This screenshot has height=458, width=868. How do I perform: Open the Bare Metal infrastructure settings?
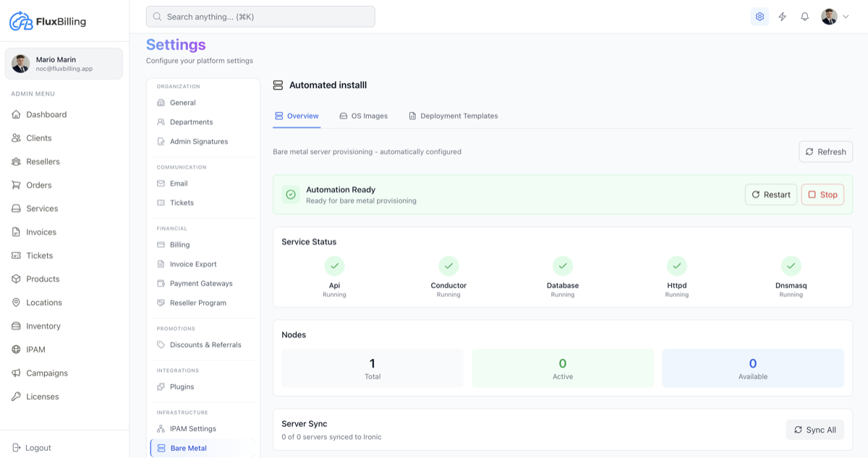(x=189, y=448)
